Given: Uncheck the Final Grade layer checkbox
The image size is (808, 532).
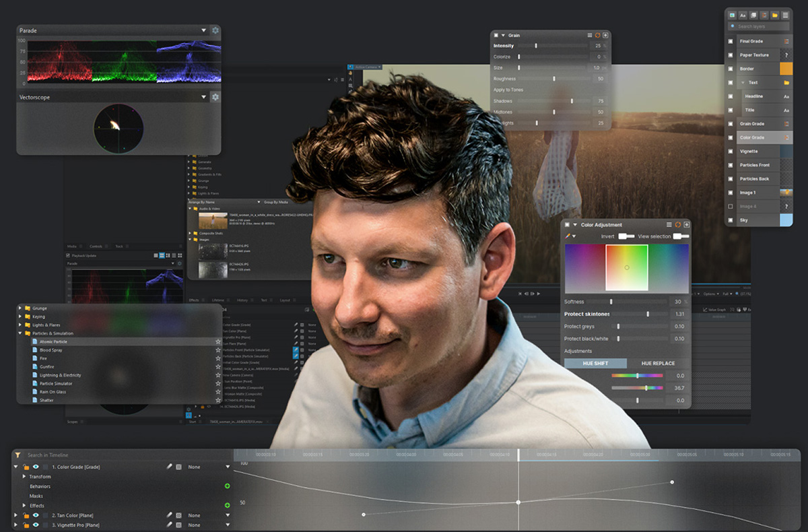Looking at the screenshot, I should click(x=731, y=41).
